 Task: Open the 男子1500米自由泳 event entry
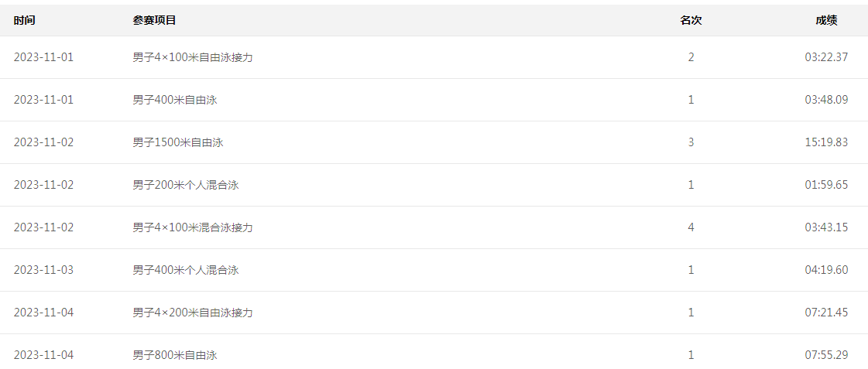pos(177,142)
